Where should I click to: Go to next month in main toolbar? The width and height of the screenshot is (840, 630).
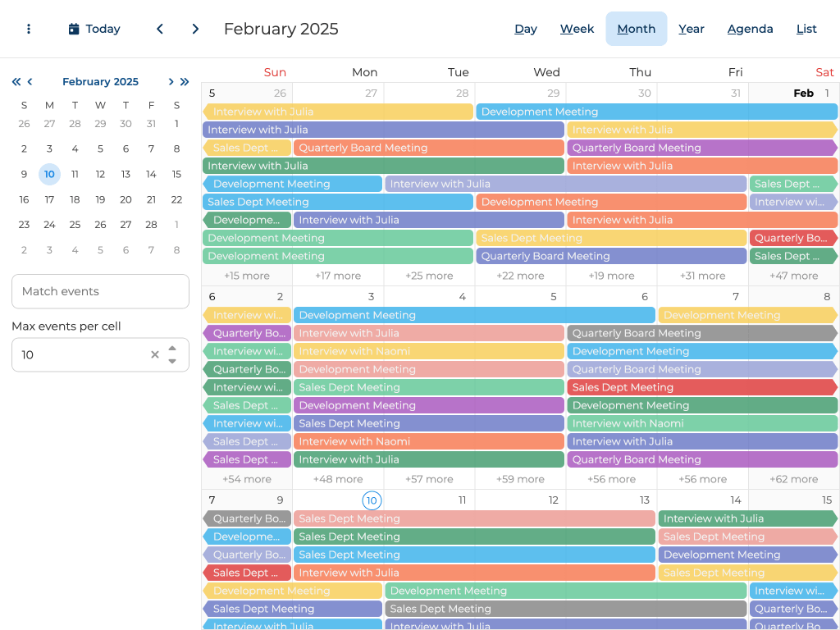click(x=195, y=29)
